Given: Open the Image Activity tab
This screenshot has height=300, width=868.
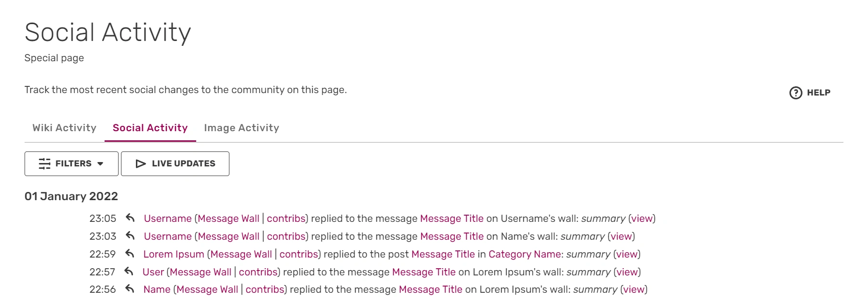Looking at the screenshot, I should click(241, 128).
